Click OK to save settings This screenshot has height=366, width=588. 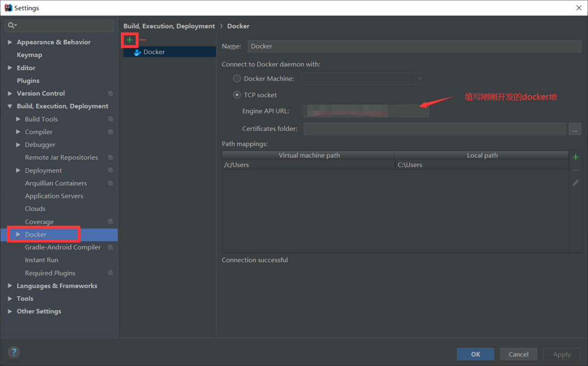coord(475,354)
